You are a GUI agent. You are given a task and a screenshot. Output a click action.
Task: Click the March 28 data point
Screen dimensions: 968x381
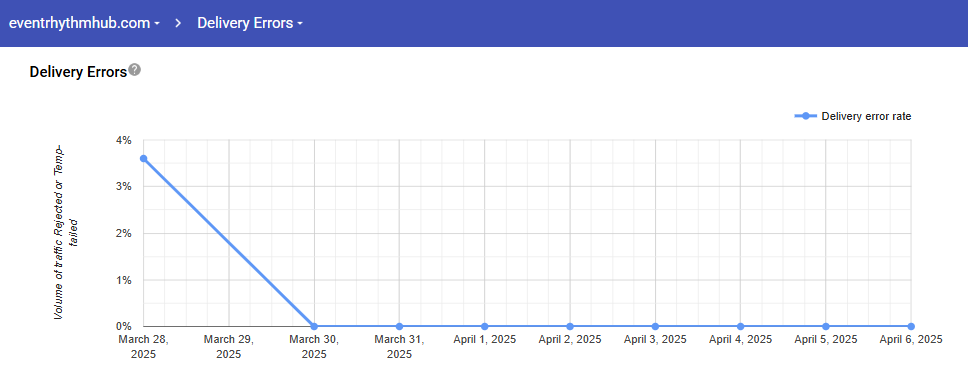(x=144, y=159)
